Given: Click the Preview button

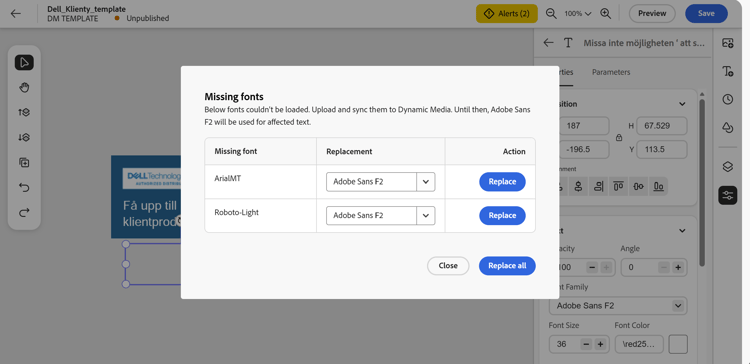Looking at the screenshot, I should click(652, 13).
